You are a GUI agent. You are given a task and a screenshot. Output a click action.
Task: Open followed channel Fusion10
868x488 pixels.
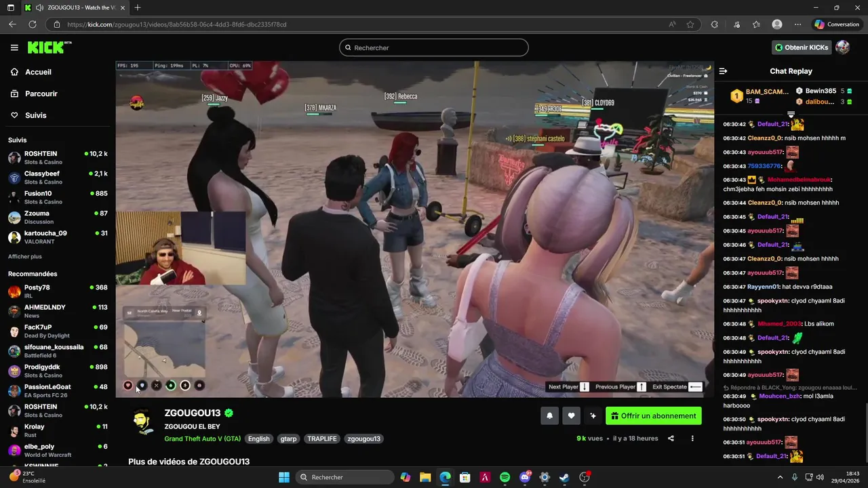click(x=58, y=197)
